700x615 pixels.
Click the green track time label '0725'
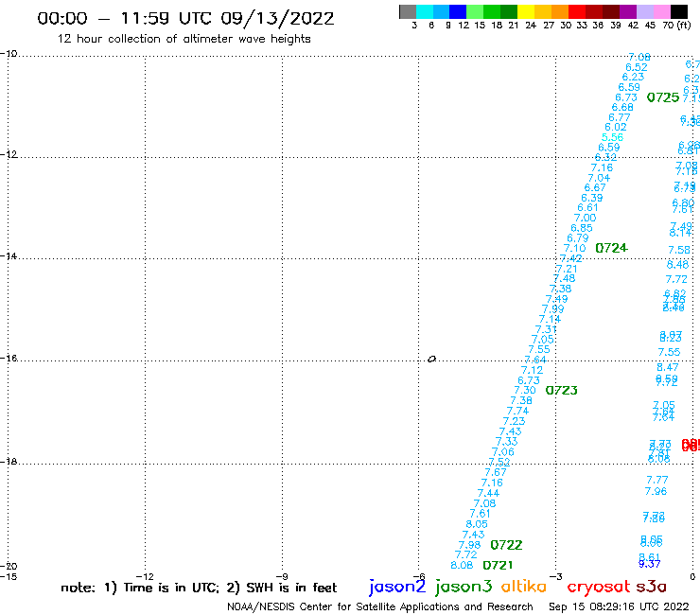coord(663,97)
